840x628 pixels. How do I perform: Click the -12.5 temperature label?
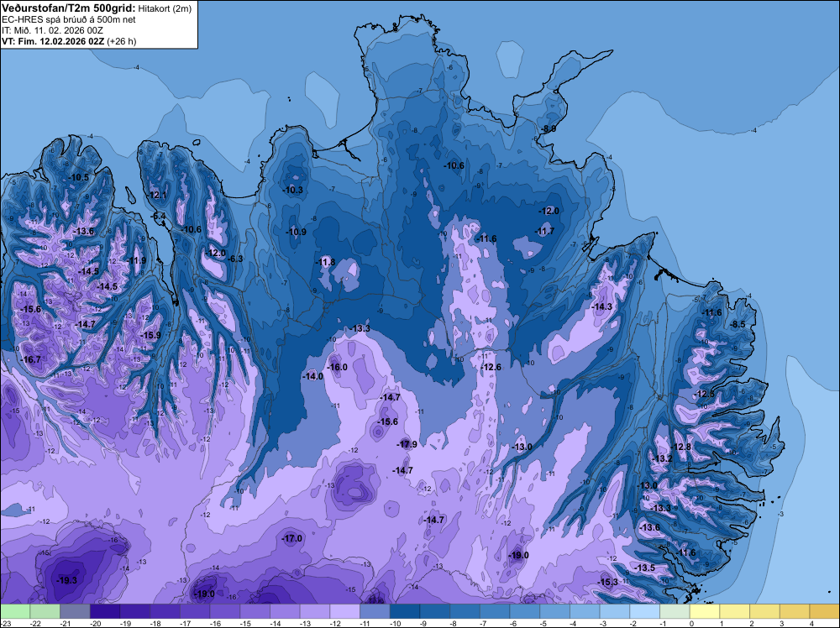[x=705, y=394]
